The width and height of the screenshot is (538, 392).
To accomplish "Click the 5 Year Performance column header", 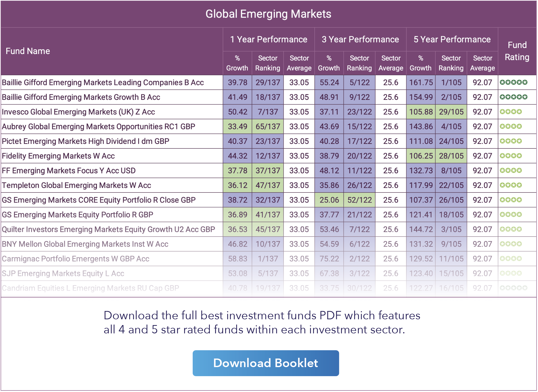I will (452, 40).
